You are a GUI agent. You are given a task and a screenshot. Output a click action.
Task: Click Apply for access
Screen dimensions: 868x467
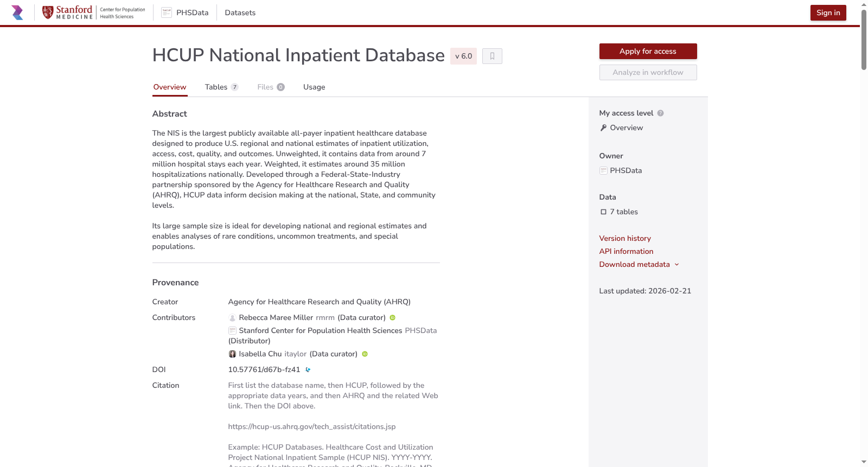[x=648, y=51]
